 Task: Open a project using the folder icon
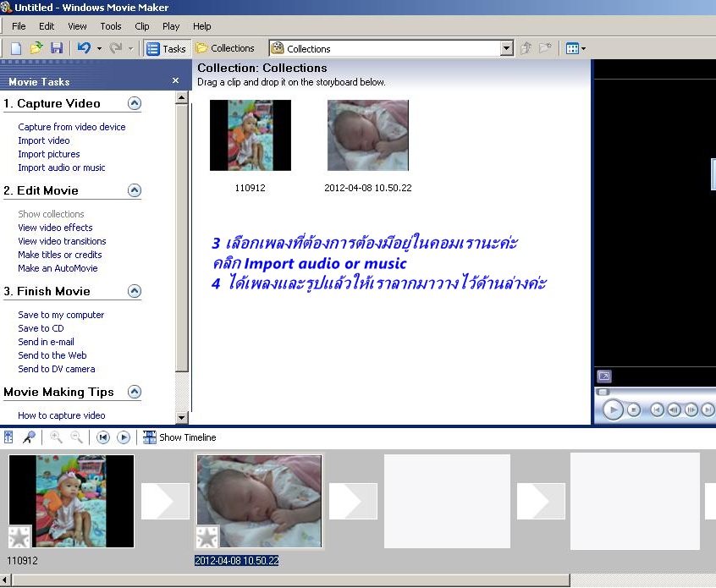[36, 48]
